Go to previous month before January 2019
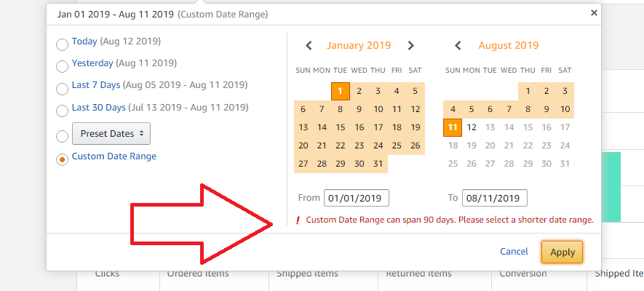 [x=309, y=46]
